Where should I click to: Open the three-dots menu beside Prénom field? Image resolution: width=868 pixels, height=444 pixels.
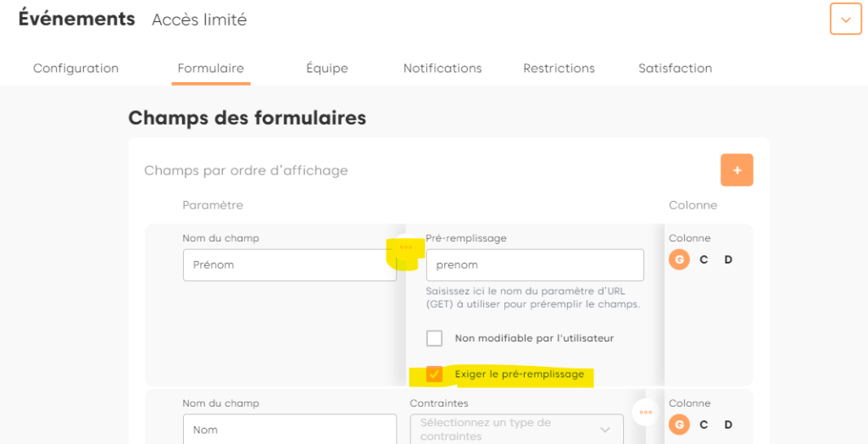tap(406, 247)
